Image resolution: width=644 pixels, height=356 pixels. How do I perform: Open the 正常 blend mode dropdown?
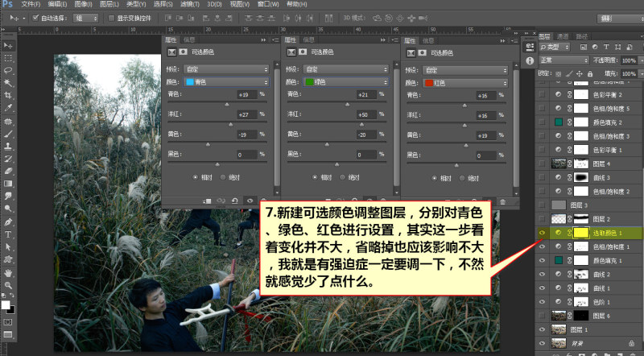[x=564, y=60]
